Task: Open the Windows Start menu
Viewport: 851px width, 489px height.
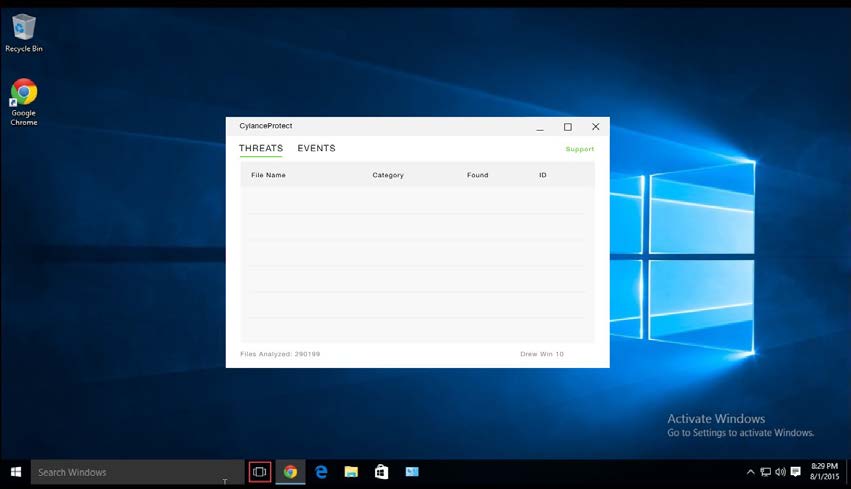Action: [x=16, y=472]
